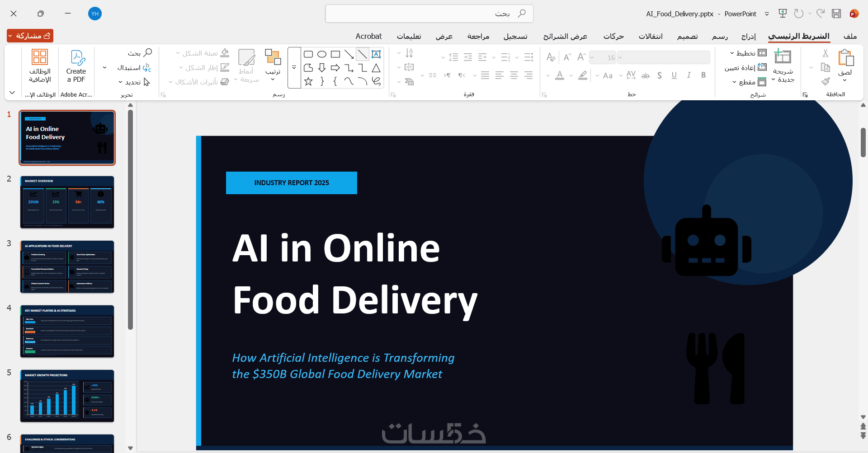Undo the last action in the title bar
Viewport: 868px width, 453px height.
(799, 14)
